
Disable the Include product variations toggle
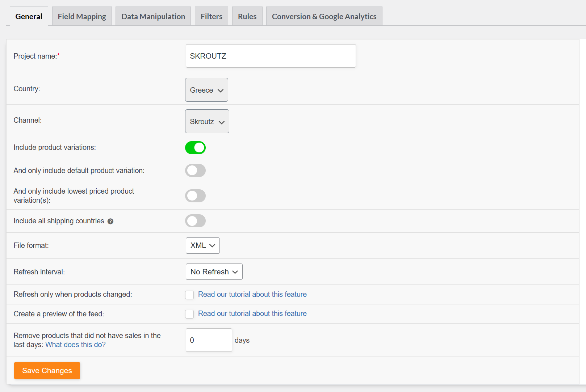195,148
